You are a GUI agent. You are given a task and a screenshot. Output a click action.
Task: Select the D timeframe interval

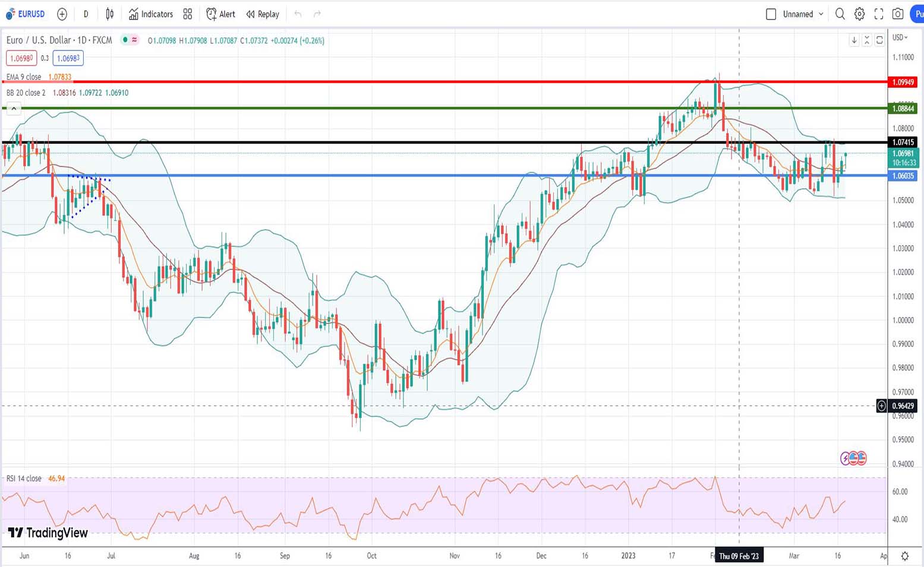pyautogui.click(x=86, y=14)
